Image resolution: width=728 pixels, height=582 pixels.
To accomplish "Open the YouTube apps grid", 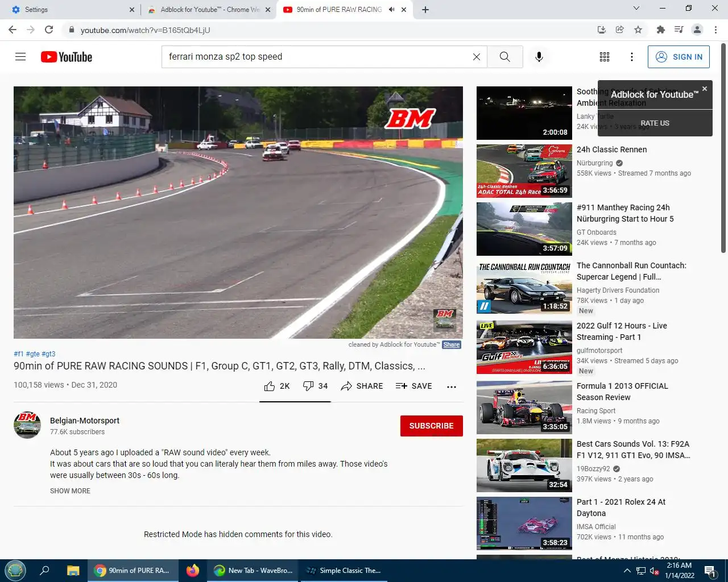I will (x=605, y=57).
